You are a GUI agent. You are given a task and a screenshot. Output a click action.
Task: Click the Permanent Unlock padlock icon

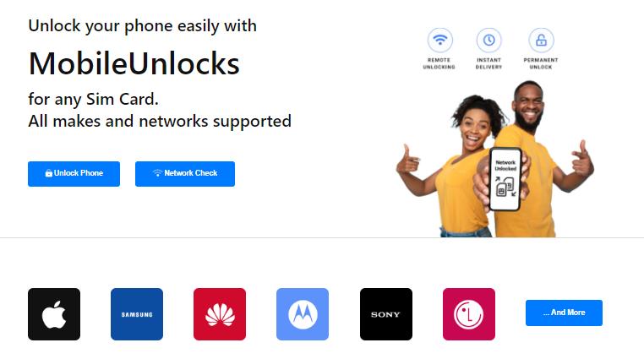click(x=541, y=41)
